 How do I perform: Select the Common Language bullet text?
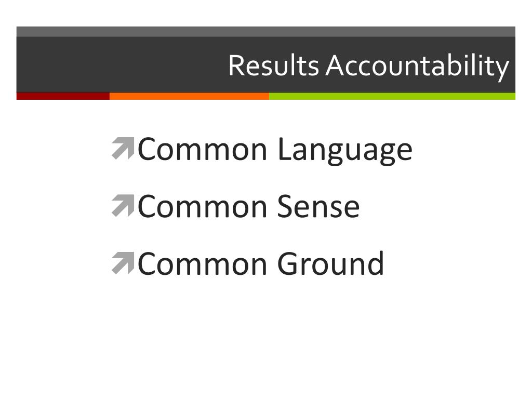(x=275, y=150)
